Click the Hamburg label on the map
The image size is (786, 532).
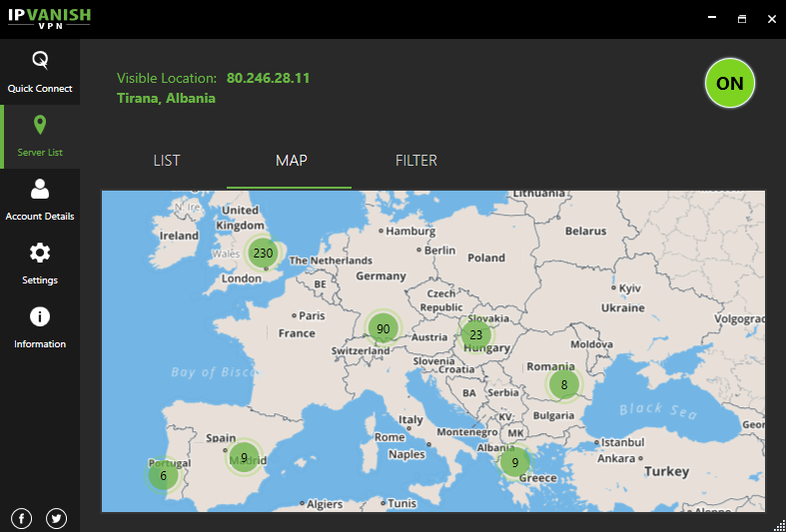point(410,231)
